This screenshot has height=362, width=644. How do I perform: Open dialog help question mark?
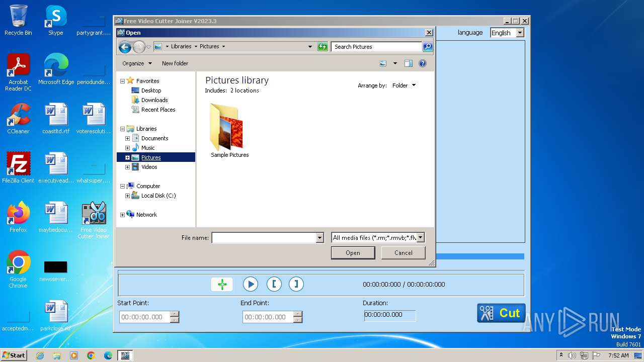423,63
